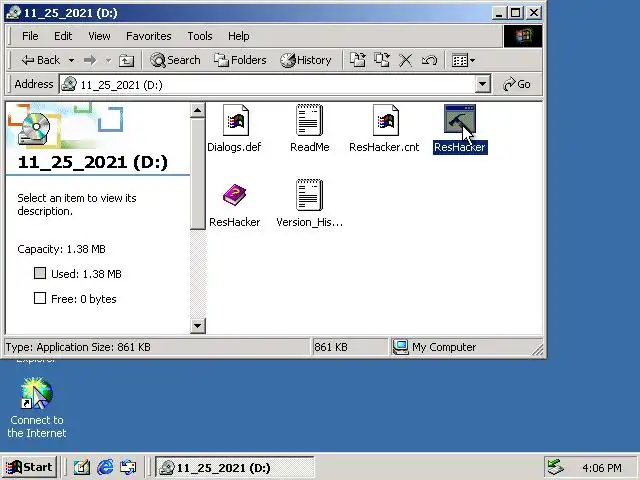The image size is (640, 480).
Task: Open the Views dropdown button
Action: (x=463, y=60)
